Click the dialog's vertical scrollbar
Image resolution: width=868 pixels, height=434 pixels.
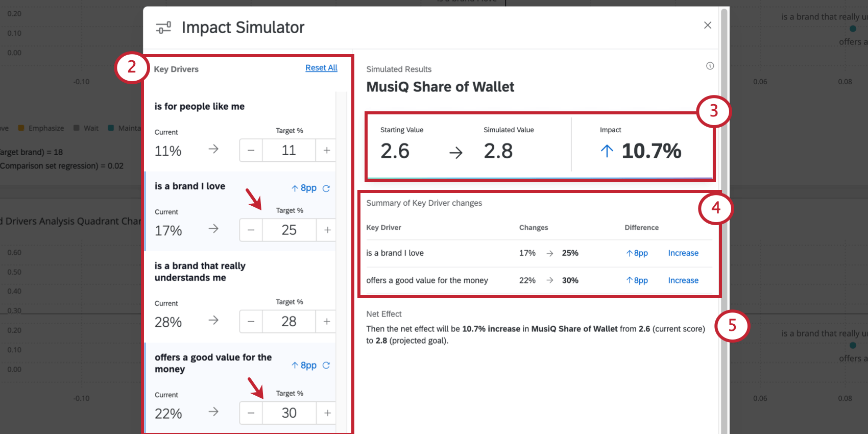[724, 220]
